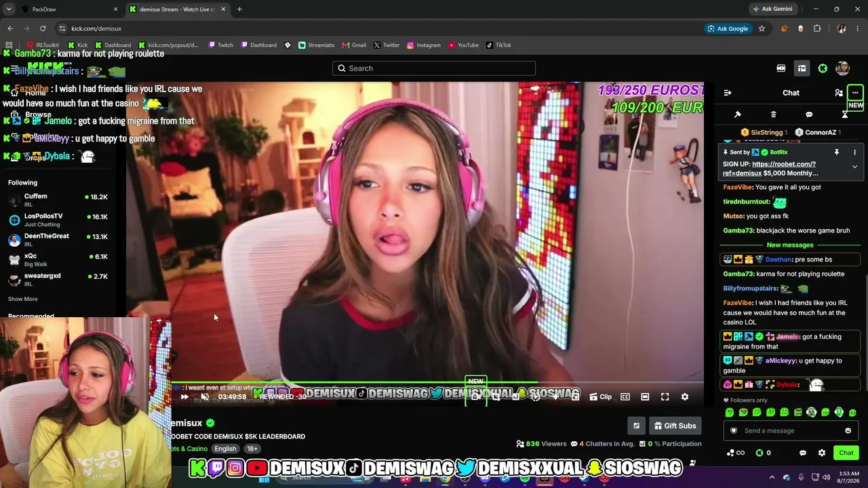Open the channel points infinity icon

[736, 453]
